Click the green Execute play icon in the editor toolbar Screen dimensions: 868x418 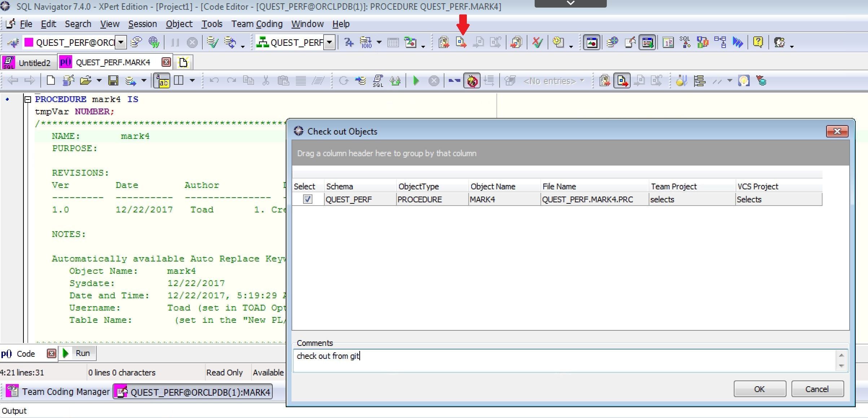pos(416,80)
